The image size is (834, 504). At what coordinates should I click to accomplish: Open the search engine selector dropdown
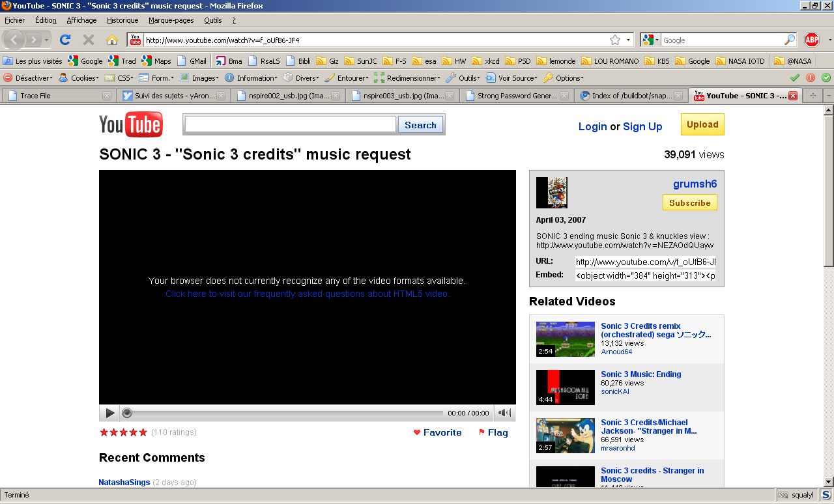point(650,40)
